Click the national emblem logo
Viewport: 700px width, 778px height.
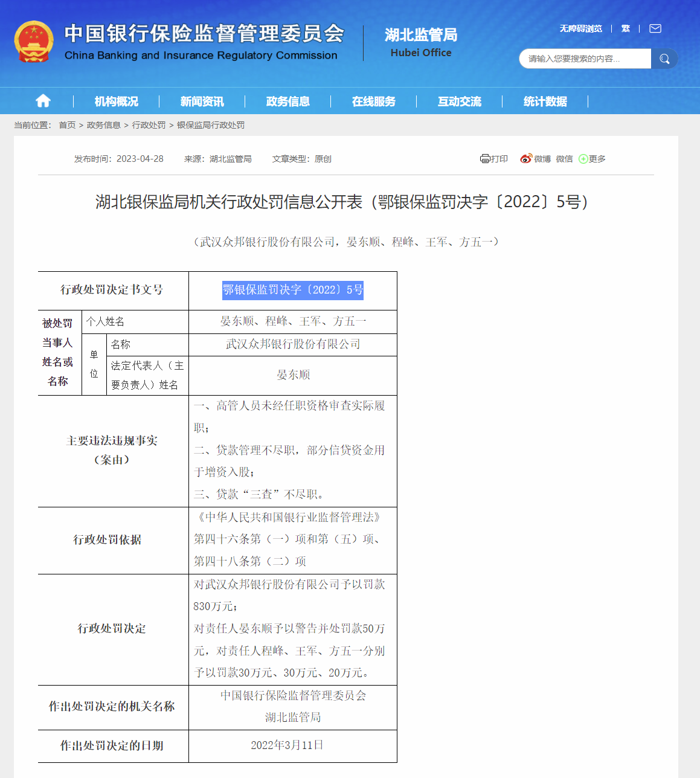tap(33, 42)
